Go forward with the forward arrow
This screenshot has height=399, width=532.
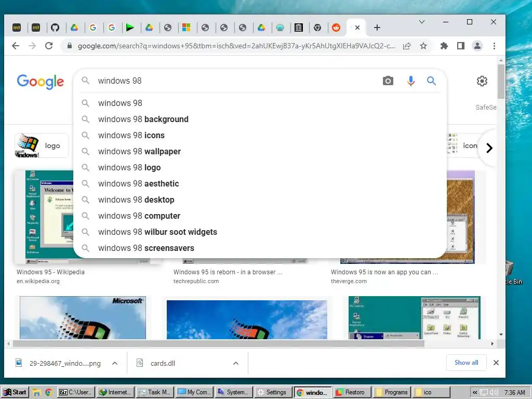(32, 46)
